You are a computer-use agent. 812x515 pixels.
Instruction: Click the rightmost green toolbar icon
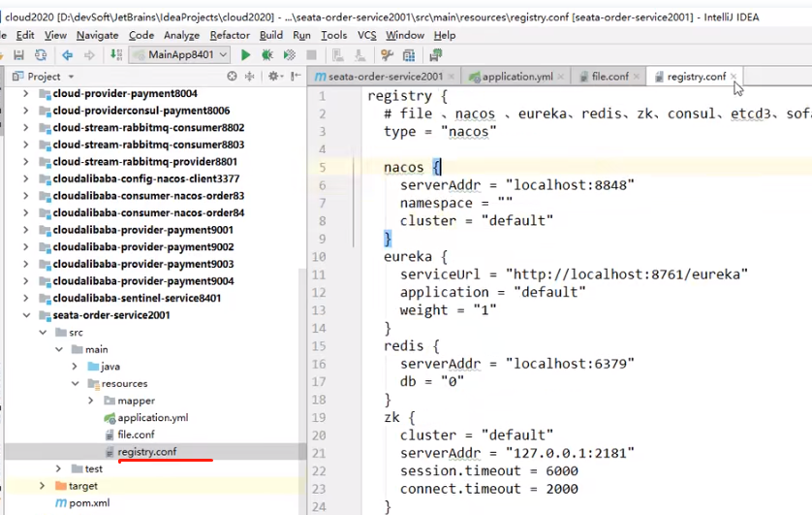(x=435, y=55)
